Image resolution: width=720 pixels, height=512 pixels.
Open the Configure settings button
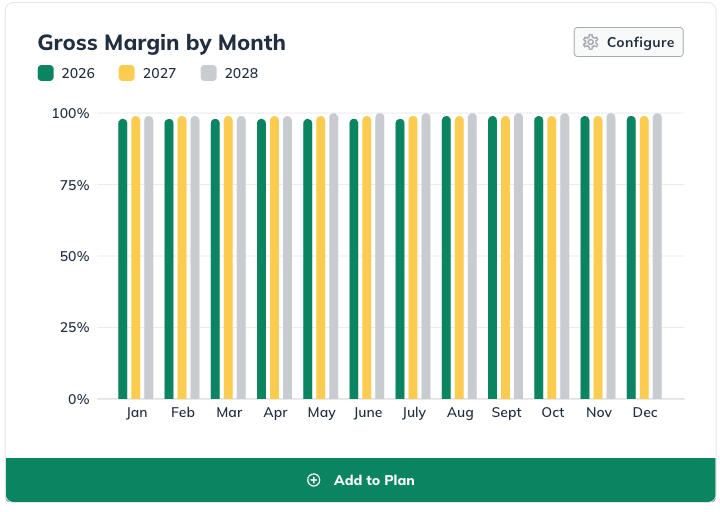628,42
